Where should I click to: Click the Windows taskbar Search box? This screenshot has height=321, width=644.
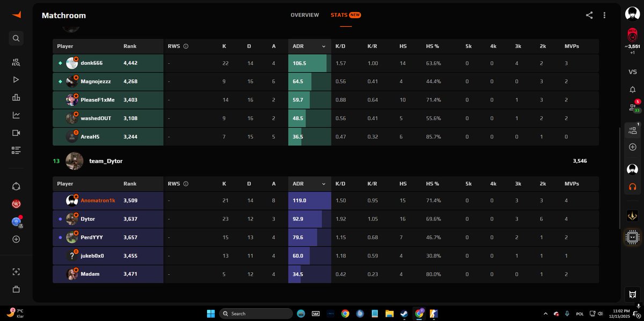tap(255, 313)
